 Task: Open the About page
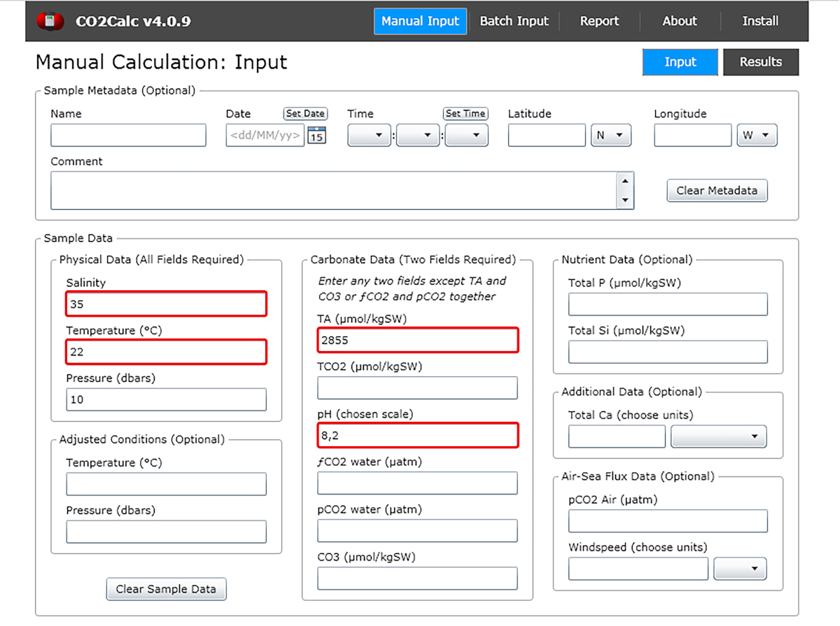coord(679,21)
